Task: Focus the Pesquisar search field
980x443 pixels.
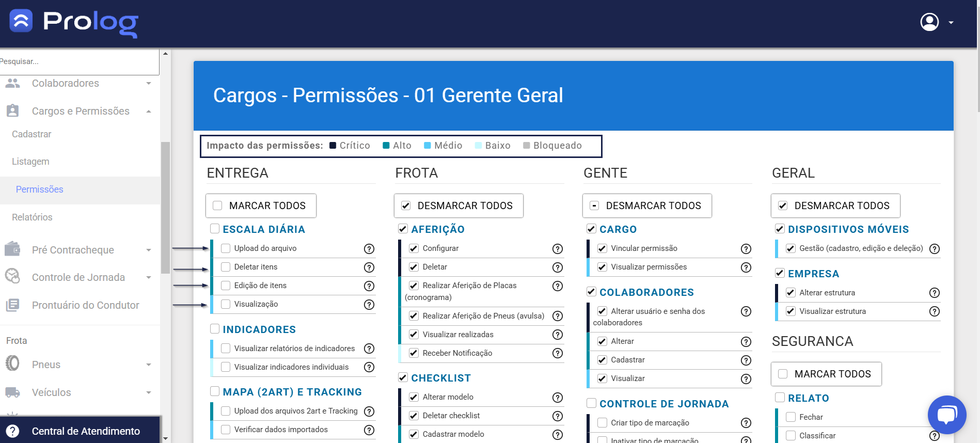Action: (80, 61)
